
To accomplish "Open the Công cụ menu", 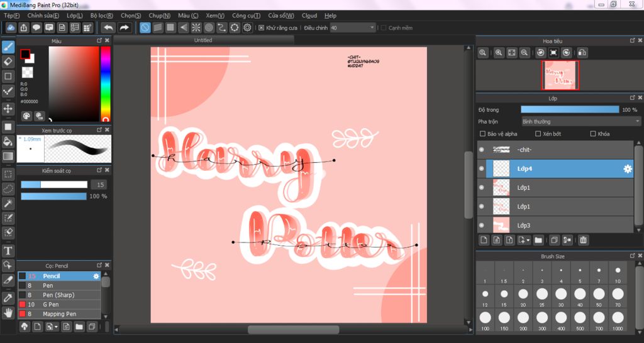I will 246,16.
